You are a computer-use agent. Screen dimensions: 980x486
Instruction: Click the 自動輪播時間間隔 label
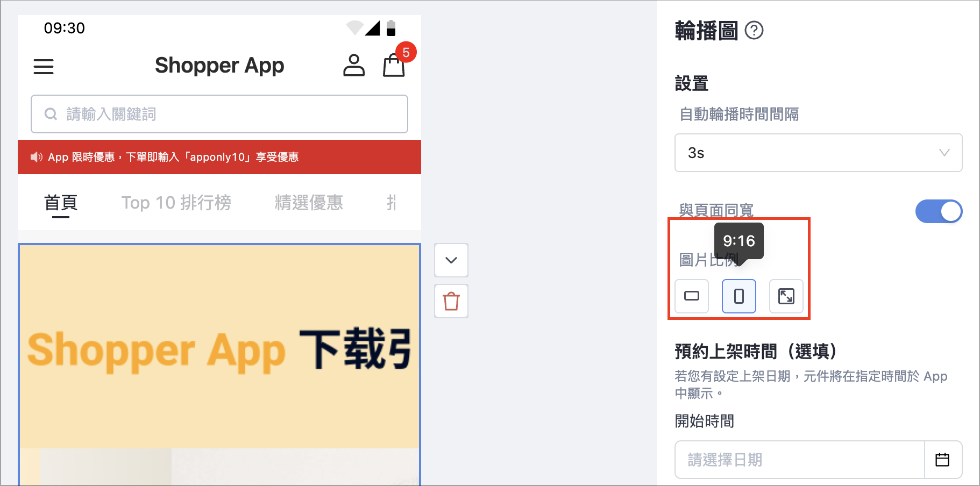739,114
